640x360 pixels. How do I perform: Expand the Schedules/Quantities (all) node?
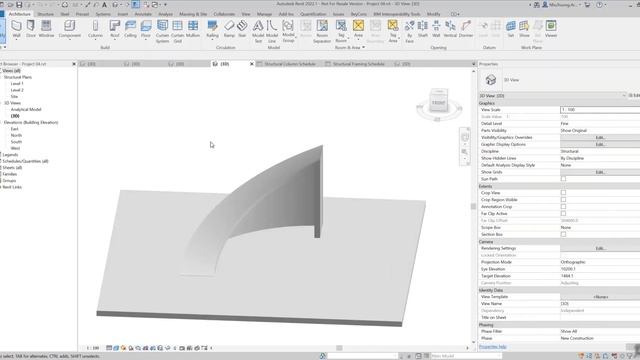(x=1, y=161)
